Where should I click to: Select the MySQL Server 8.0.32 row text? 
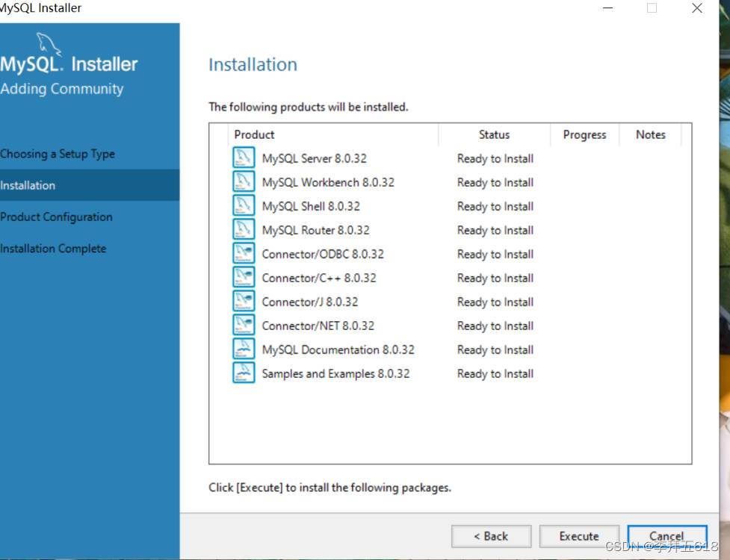tap(315, 158)
